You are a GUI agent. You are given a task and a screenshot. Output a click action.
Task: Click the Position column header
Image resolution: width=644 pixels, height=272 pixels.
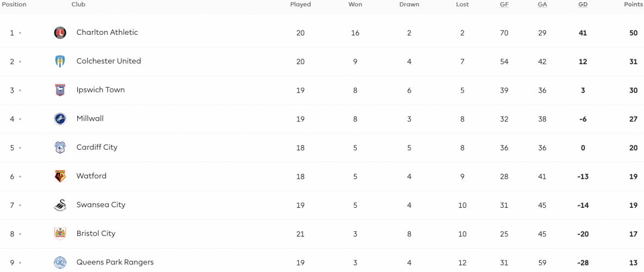tap(13, 4)
